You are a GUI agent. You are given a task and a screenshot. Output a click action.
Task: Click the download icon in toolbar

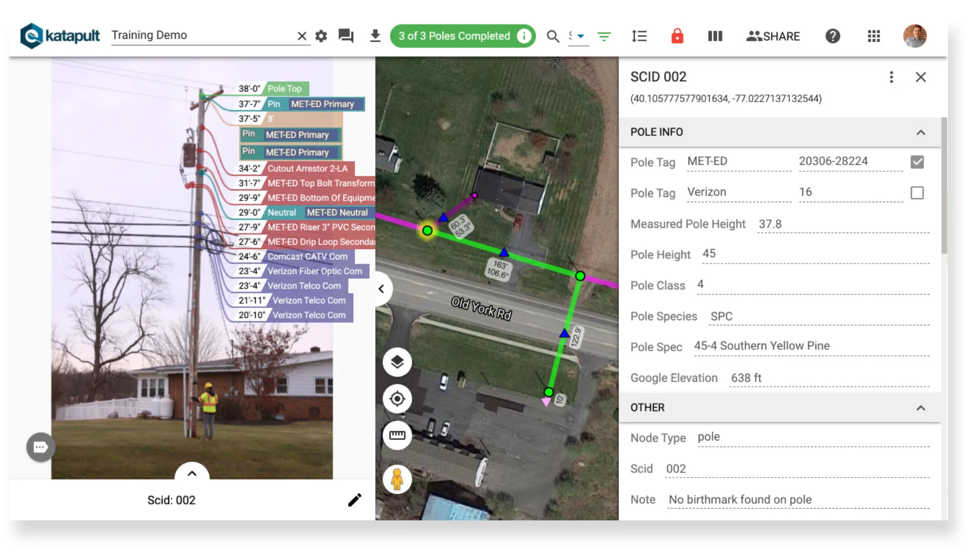375,36
